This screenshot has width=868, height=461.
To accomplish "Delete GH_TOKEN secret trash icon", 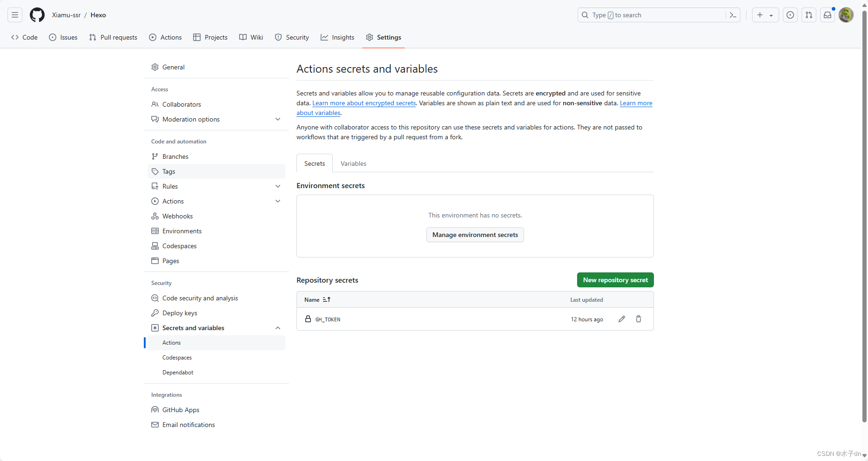I will pos(639,319).
